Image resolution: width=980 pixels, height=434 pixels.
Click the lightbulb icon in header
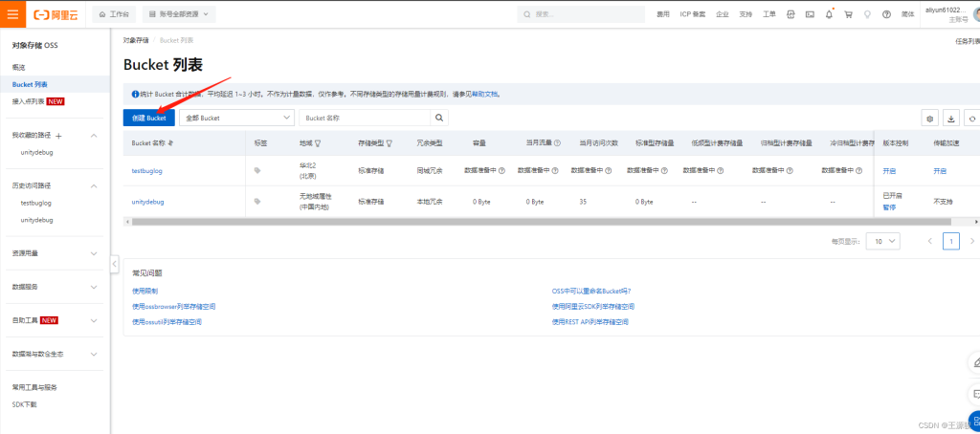(x=867, y=13)
